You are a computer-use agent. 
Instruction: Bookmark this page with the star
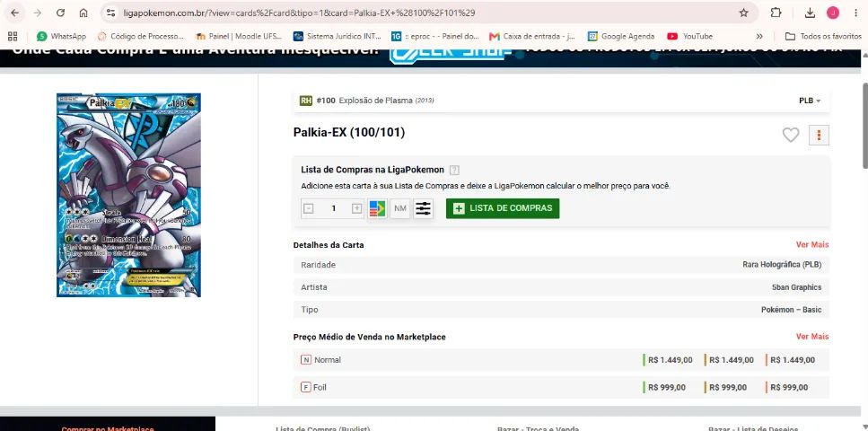click(743, 13)
